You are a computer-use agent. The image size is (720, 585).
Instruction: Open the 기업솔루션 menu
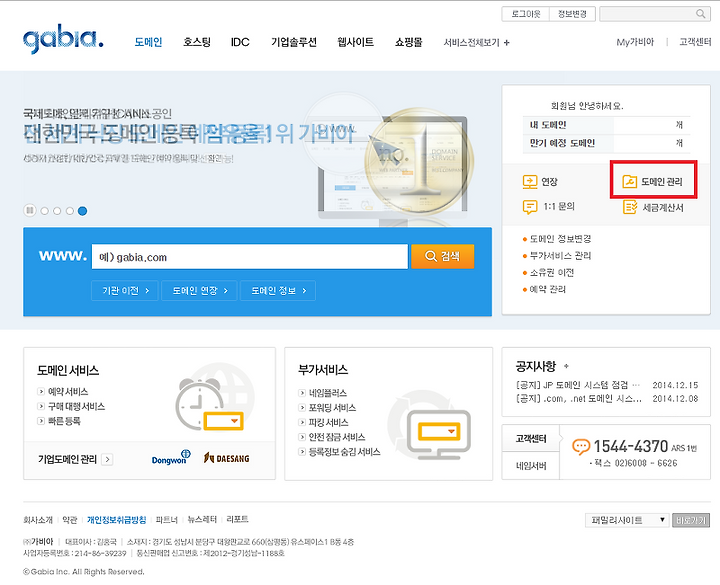click(x=294, y=42)
